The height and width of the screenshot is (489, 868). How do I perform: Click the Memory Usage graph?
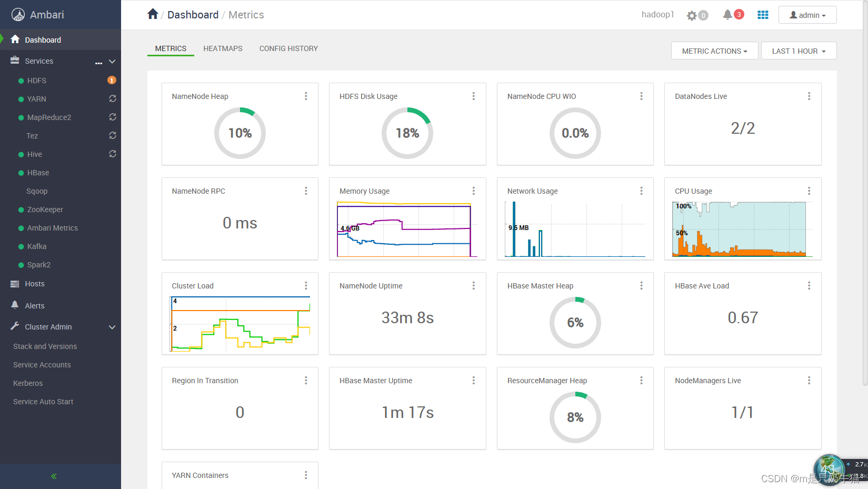click(x=407, y=229)
